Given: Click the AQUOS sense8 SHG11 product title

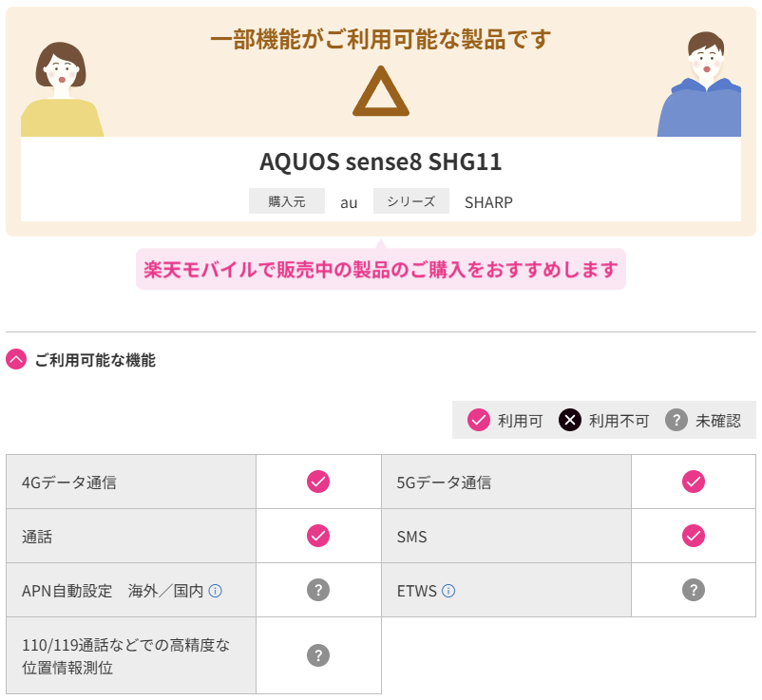Looking at the screenshot, I should click(x=381, y=161).
